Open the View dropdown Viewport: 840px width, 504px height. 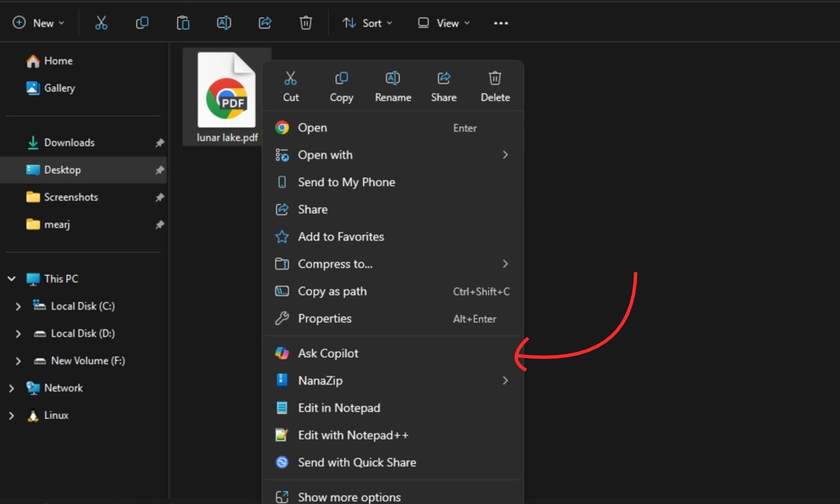443,22
